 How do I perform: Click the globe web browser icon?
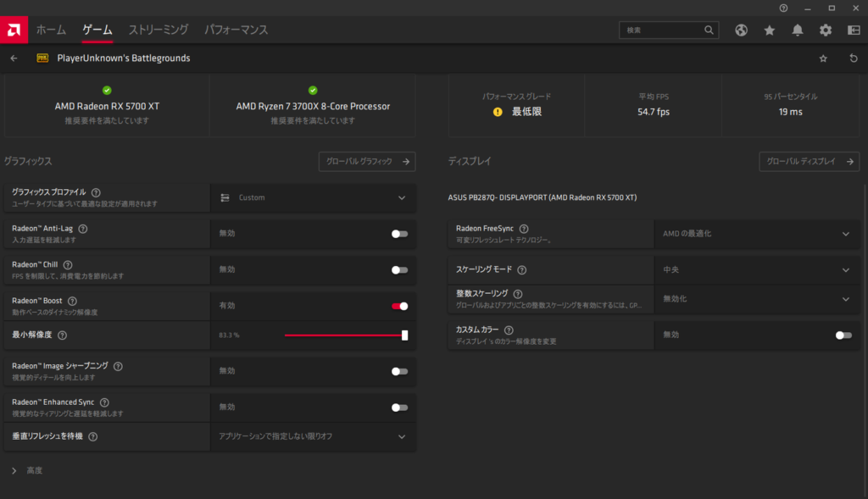740,30
